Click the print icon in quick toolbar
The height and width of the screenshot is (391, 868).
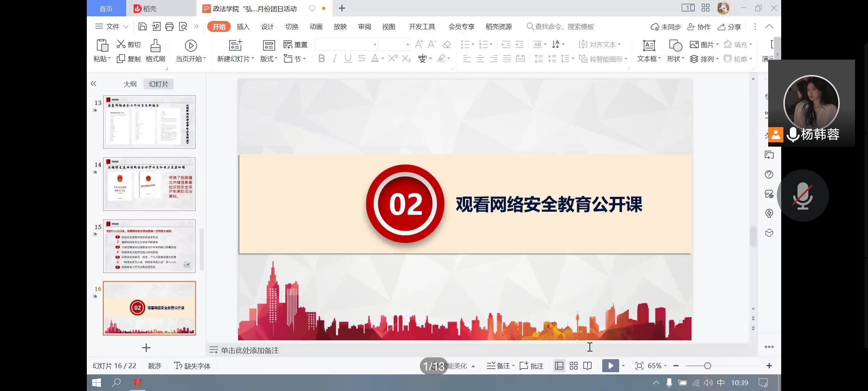(169, 26)
